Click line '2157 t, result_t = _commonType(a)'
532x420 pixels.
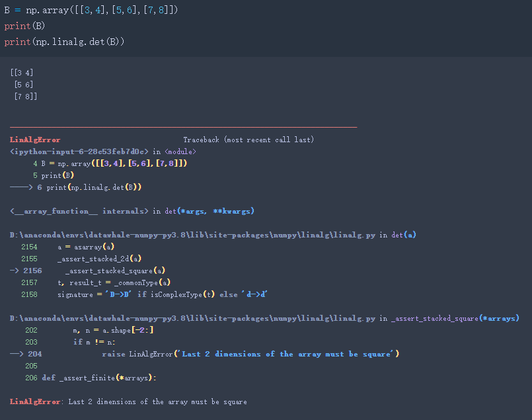(x=96, y=282)
